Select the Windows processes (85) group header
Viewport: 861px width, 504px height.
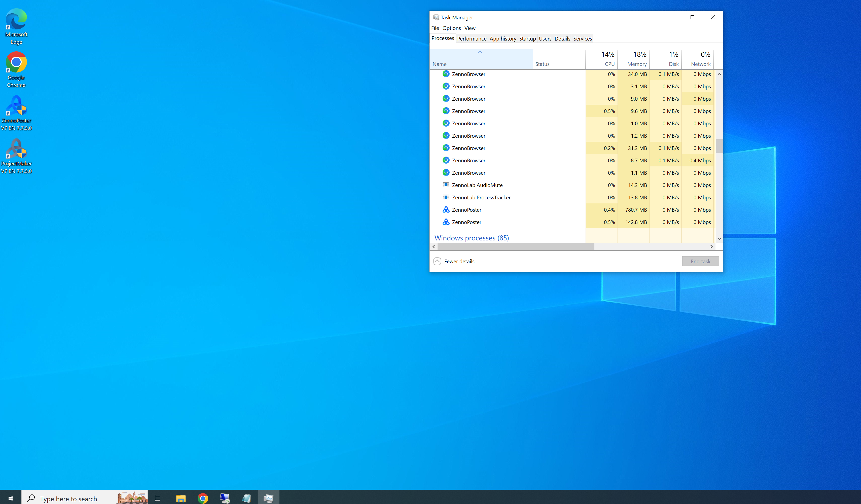472,238
